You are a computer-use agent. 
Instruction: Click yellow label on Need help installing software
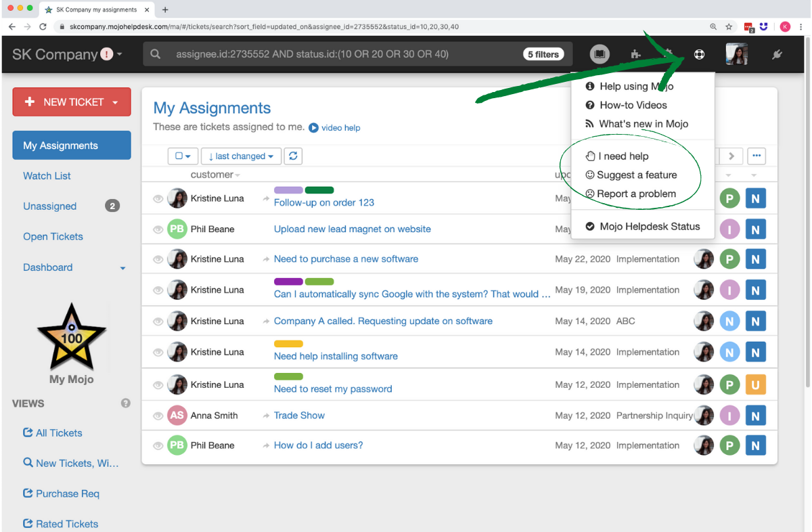tap(288, 344)
